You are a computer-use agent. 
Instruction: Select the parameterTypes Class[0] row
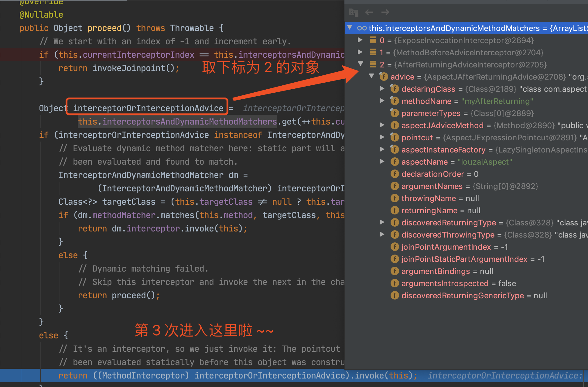(467, 113)
